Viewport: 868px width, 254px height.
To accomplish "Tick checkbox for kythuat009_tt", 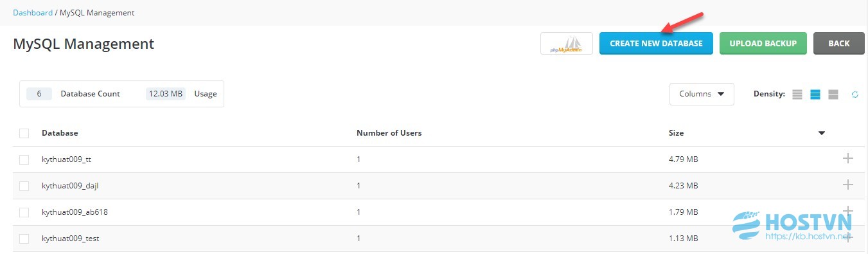I will [24, 159].
